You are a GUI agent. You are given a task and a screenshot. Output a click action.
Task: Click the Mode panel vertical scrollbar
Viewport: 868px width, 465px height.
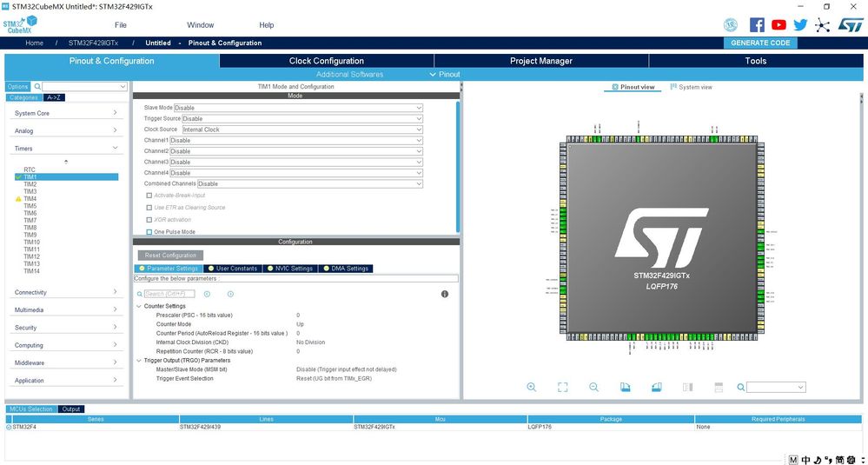coord(458,166)
